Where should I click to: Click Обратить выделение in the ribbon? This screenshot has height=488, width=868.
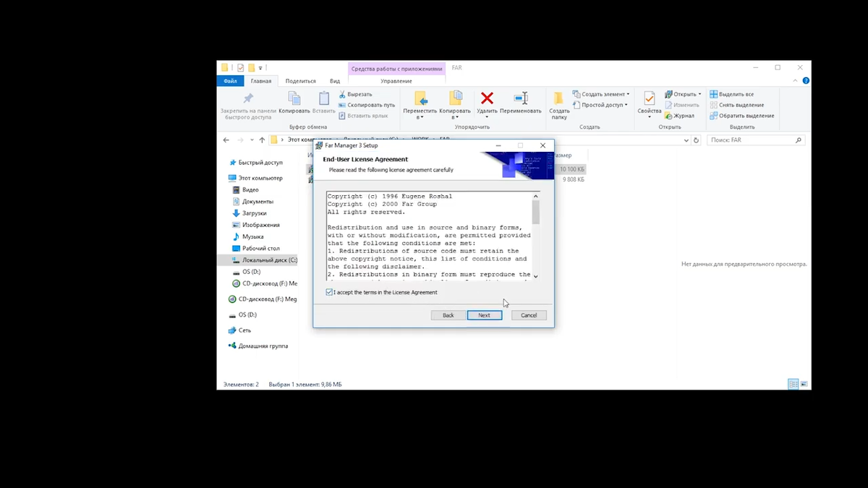coord(742,116)
